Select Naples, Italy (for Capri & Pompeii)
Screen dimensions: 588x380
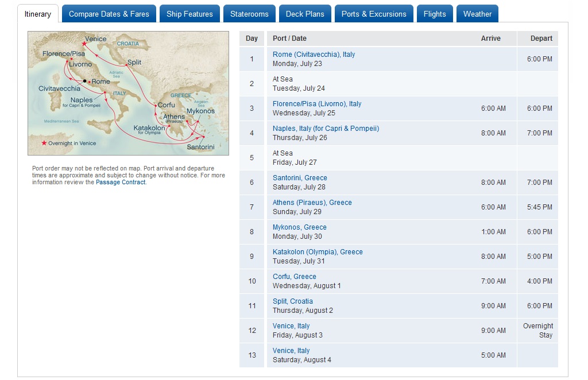[x=326, y=129]
